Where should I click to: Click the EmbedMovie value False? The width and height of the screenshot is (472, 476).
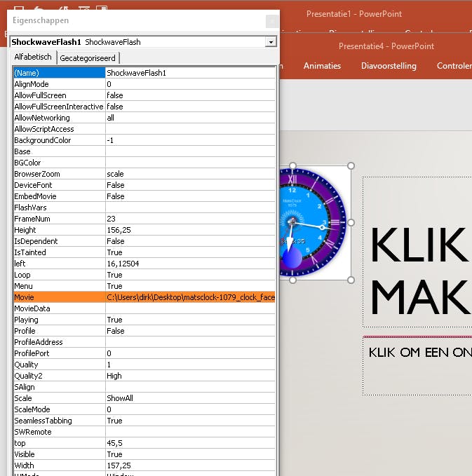tap(190, 196)
